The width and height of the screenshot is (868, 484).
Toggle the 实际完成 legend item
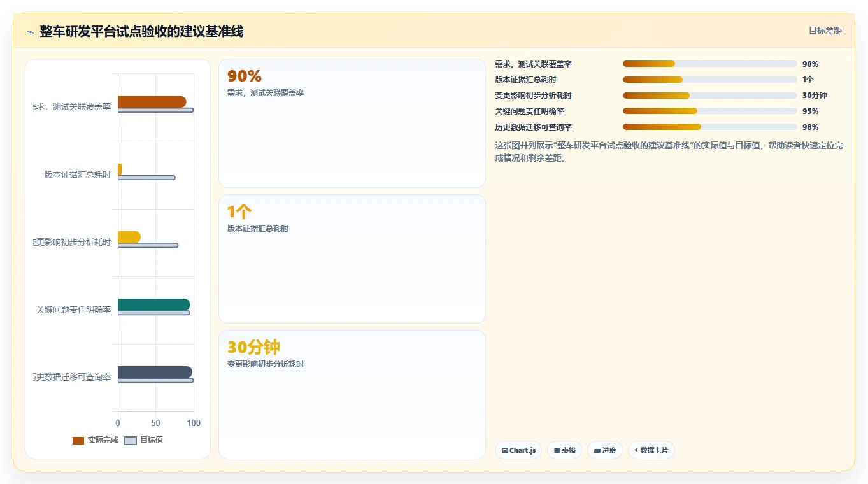tap(96, 440)
